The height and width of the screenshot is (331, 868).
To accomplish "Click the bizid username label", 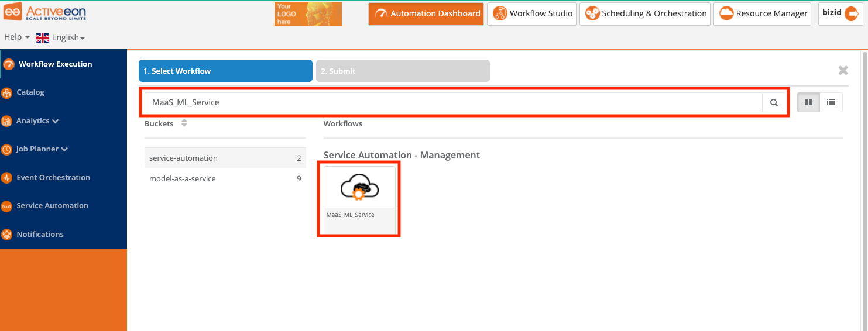I will (x=831, y=13).
